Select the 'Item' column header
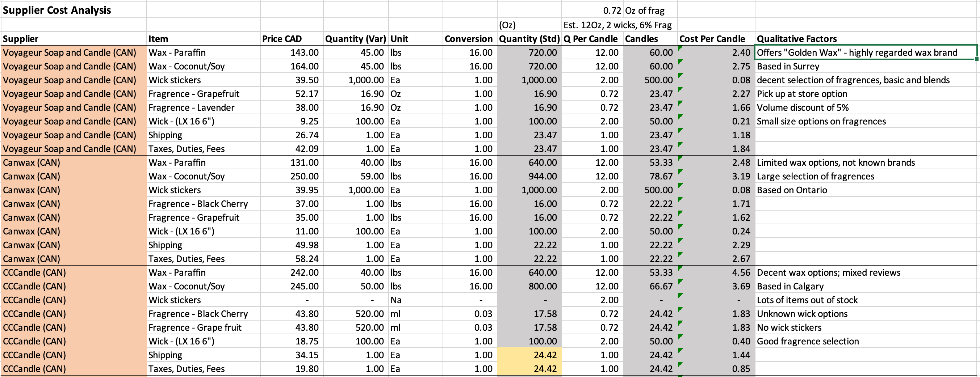980x377 pixels. (204, 39)
